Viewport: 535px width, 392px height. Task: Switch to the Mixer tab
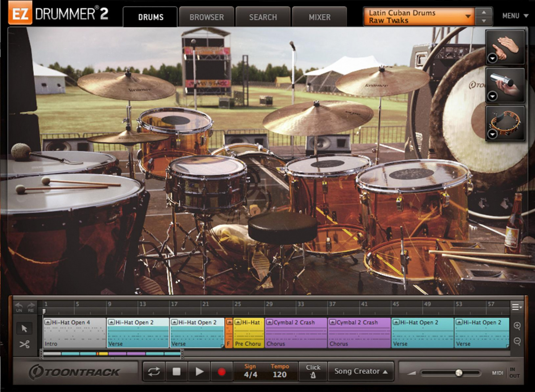(x=320, y=16)
